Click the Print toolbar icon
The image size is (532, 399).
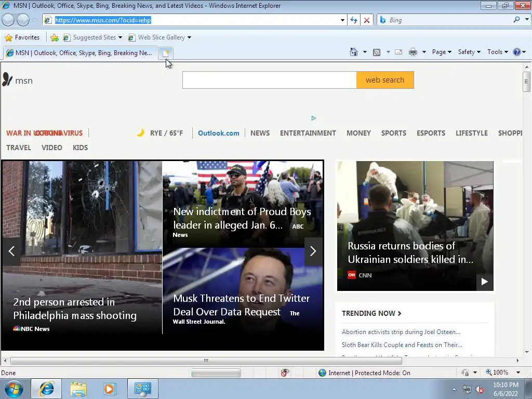pyautogui.click(x=413, y=52)
